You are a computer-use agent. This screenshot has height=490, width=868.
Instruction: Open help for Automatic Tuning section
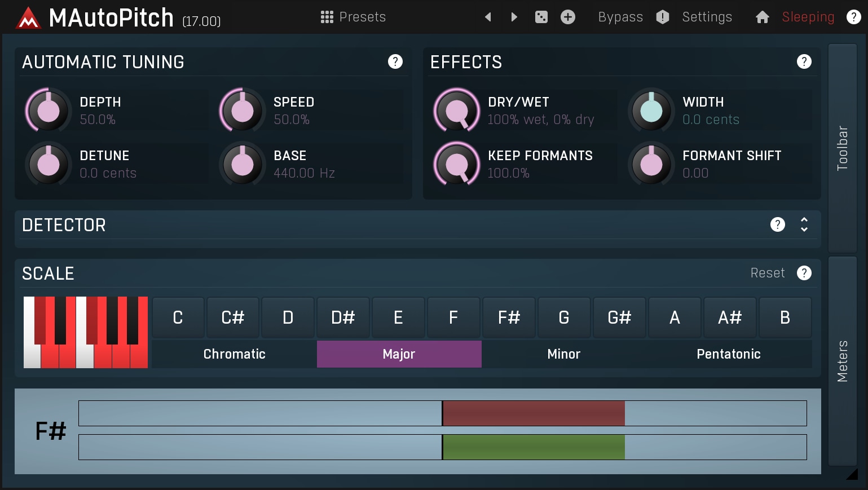click(x=395, y=61)
